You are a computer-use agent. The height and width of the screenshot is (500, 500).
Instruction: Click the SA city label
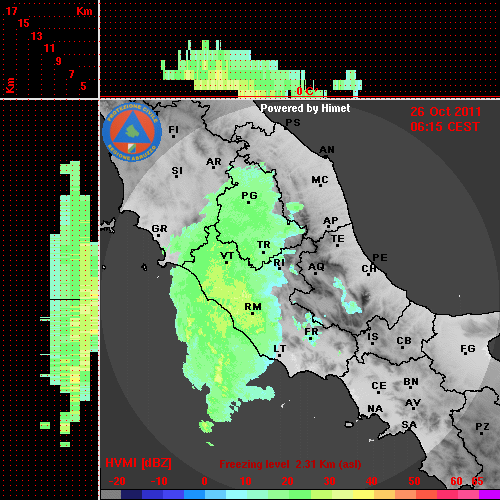[x=409, y=425]
